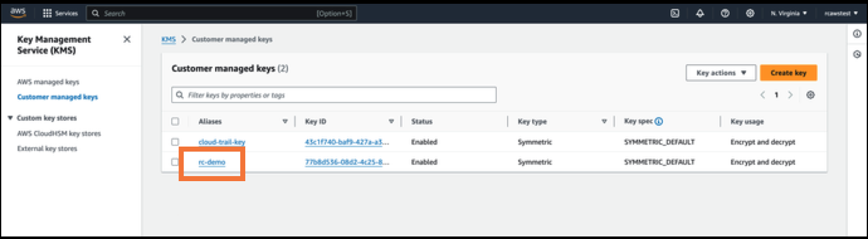Open table preferences gear icon
The height and width of the screenshot is (239, 868).
pyautogui.click(x=811, y=95)
